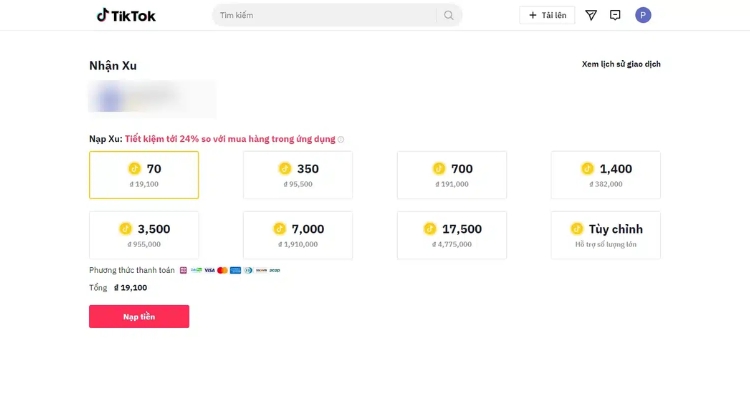750x420 pixels.
Task: Open the messages paper-plane icon
Action: [591, 15]
